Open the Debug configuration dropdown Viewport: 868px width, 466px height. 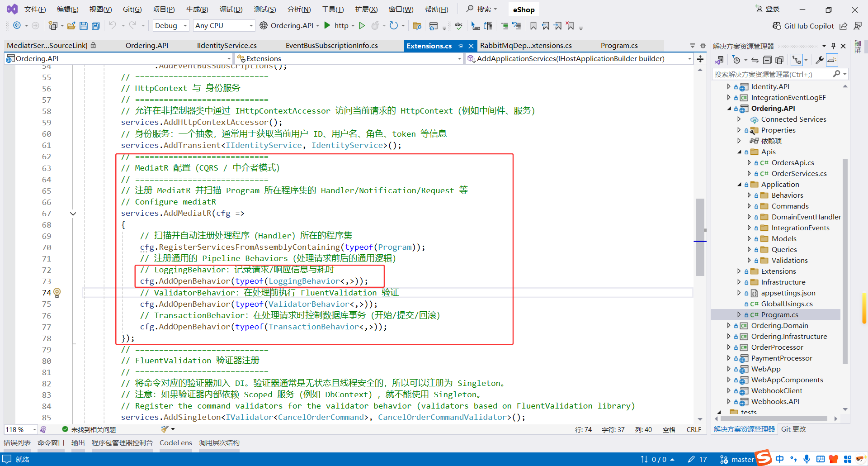(170, 25)
